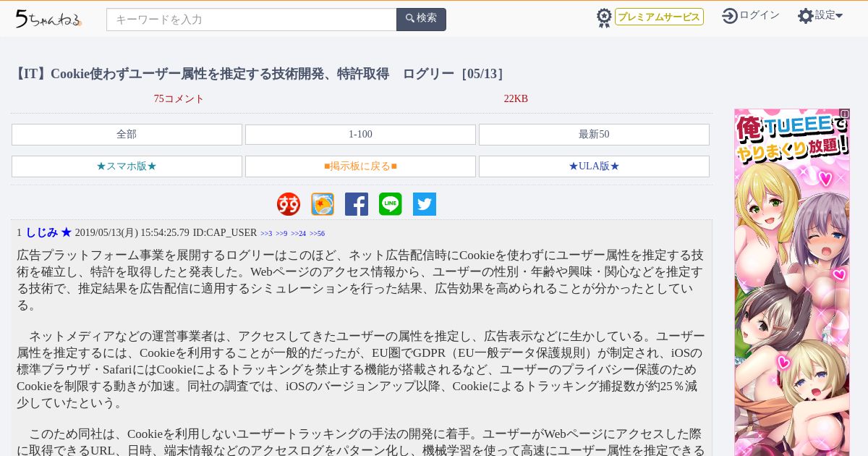Open the ログイン link
Screen dimensions: 868x456
(x=759, y=15)
